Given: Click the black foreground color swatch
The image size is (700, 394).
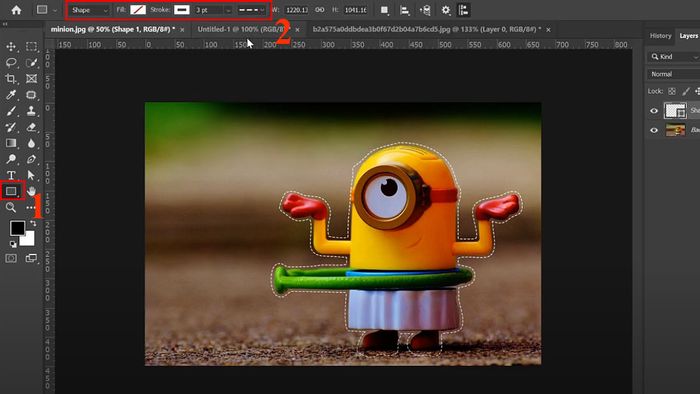Looking at the screenshot, I should pos(17,228).
